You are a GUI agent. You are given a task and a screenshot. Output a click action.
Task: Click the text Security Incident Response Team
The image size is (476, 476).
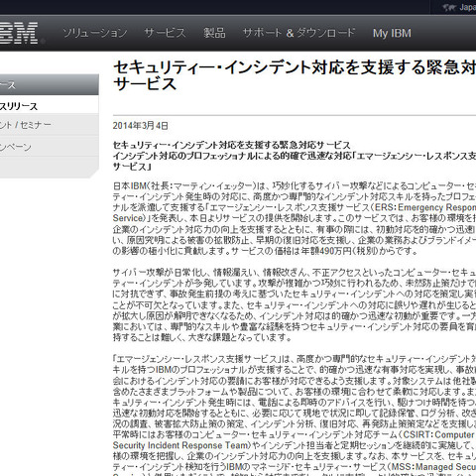[x=180, y=445]
